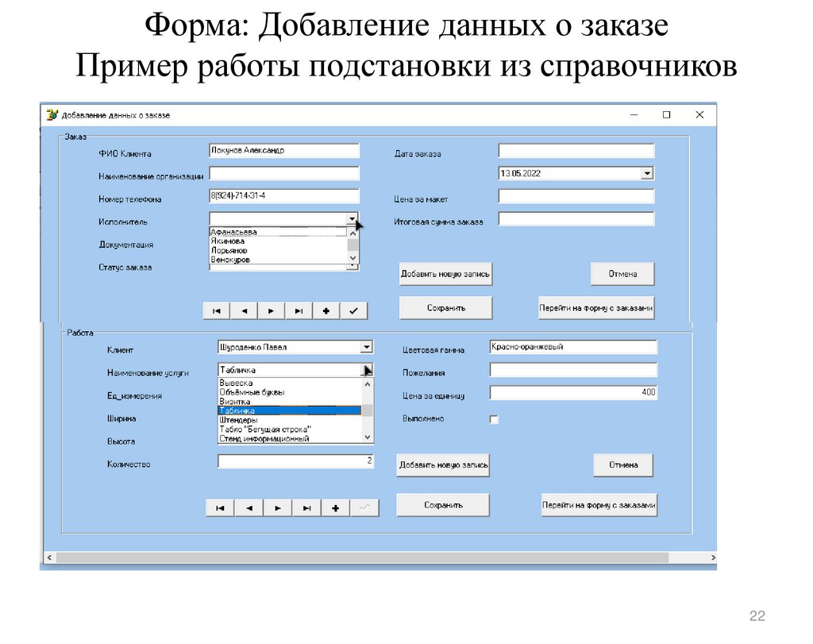Click plus icon in Заказ navigator

pyautogui.click(x=326, y=311)
